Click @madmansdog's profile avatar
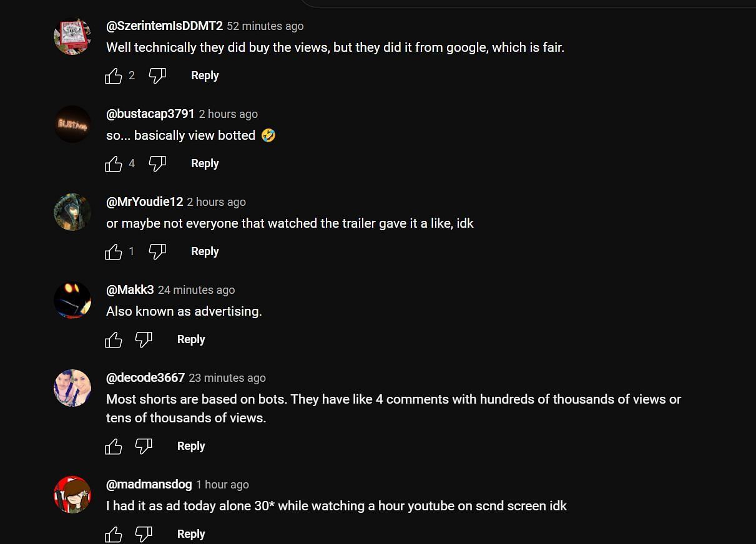Viewport: 756px width, 544px height. [72, 494]
